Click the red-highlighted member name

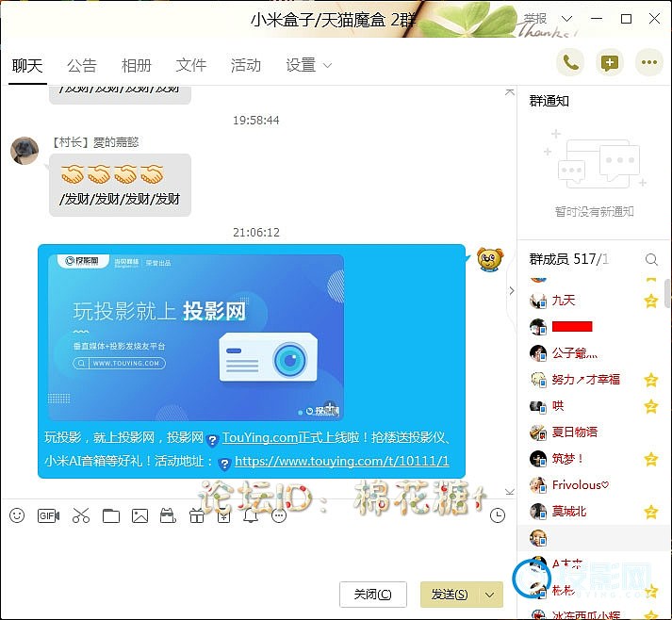coord(572,327)
